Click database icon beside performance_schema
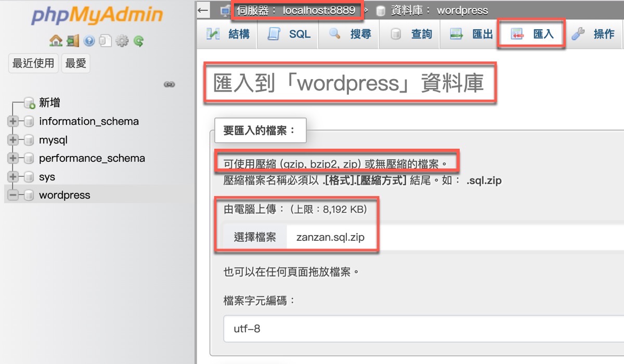The height and width of the screenshot is (364, 624). coord(29,159)
